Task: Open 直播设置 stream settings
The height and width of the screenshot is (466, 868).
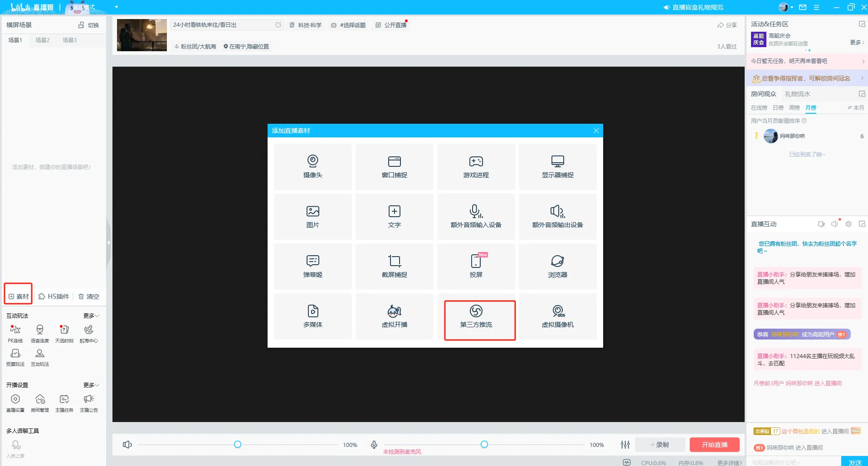Action: coord(15,403)
